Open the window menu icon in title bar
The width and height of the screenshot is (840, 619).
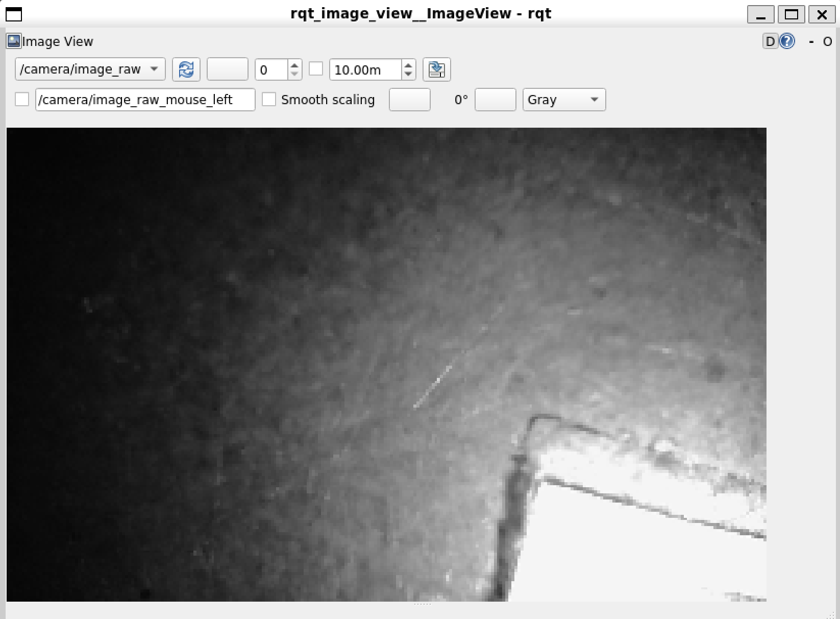[14, 14]
